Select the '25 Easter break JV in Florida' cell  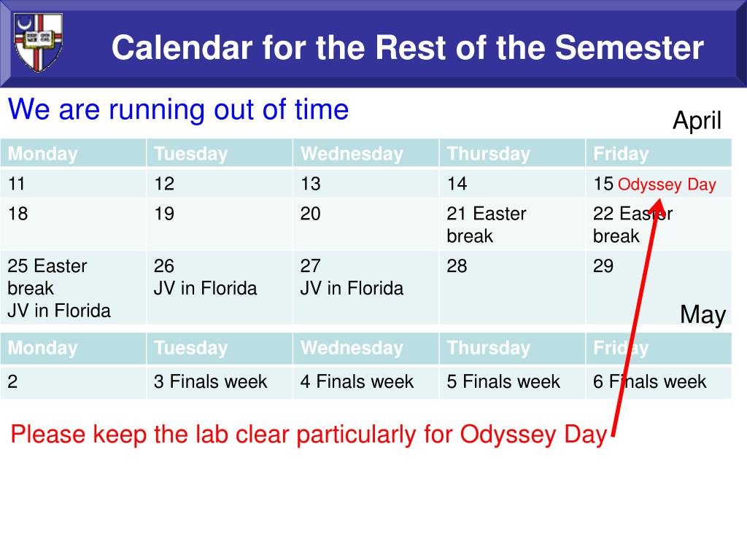74,287
